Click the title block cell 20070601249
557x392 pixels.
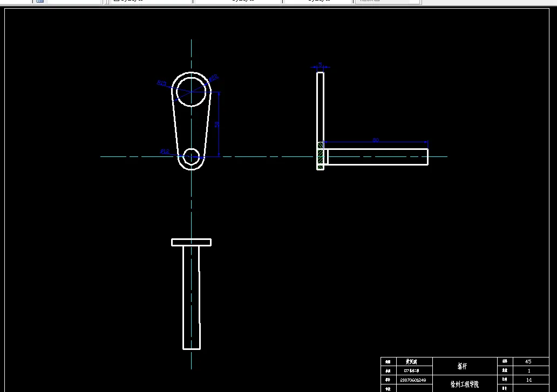point(414,380)
